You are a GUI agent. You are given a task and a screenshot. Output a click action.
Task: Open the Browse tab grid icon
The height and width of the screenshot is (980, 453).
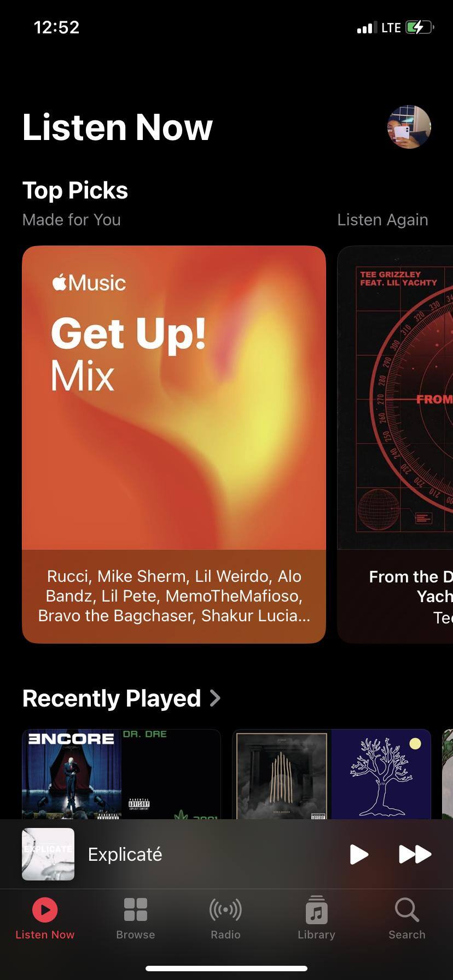pyautogui.click(x=136, y=910)
